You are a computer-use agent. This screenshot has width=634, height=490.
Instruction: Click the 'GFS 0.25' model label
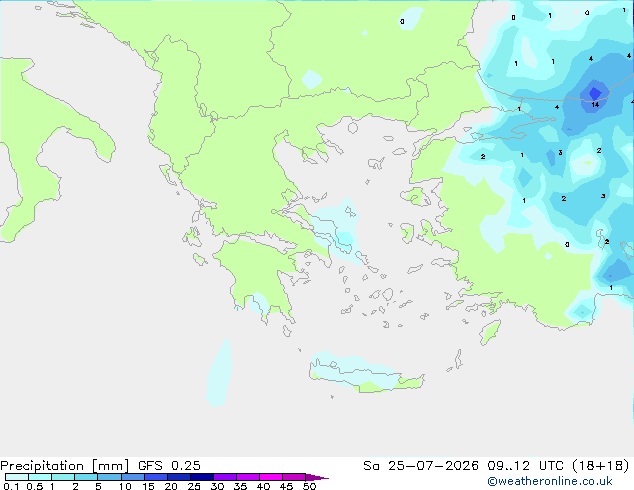pyautogui.click(x=169, y=466)
